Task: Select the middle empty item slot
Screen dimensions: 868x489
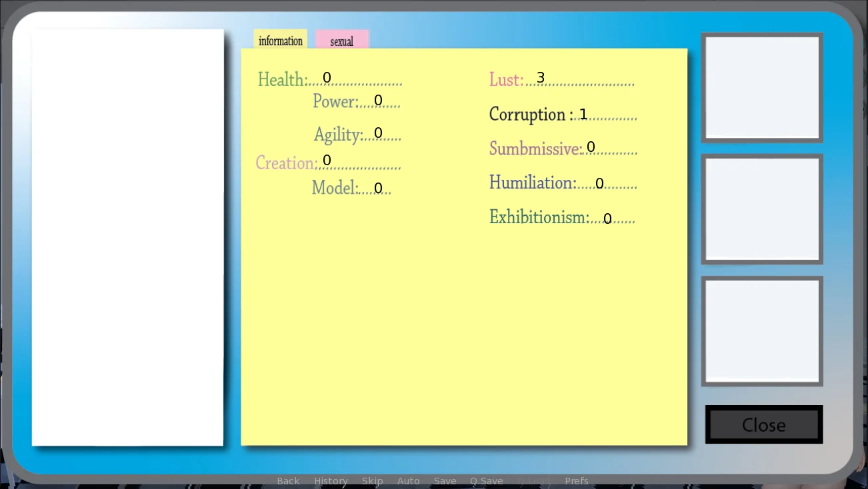Action: pos(762,209)
